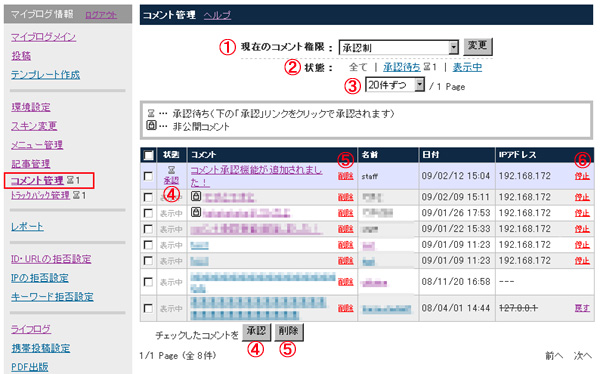Open IPの拒否設定 in sidebar

[39, 278]
